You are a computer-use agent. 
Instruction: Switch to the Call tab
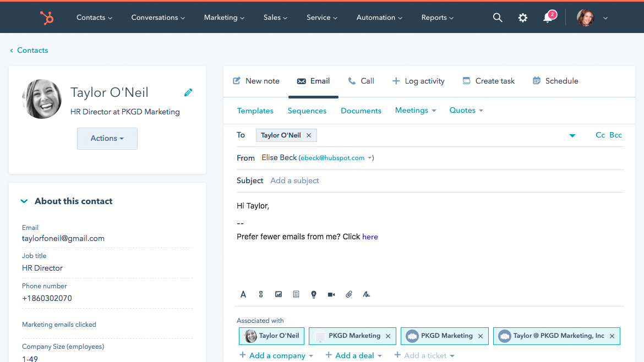(361, 81)
